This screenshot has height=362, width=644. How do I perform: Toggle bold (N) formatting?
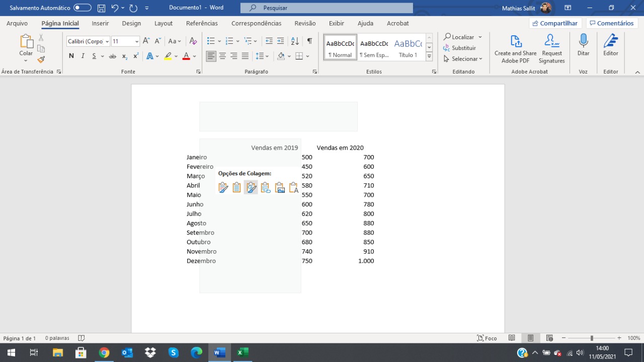click(71, 56)
